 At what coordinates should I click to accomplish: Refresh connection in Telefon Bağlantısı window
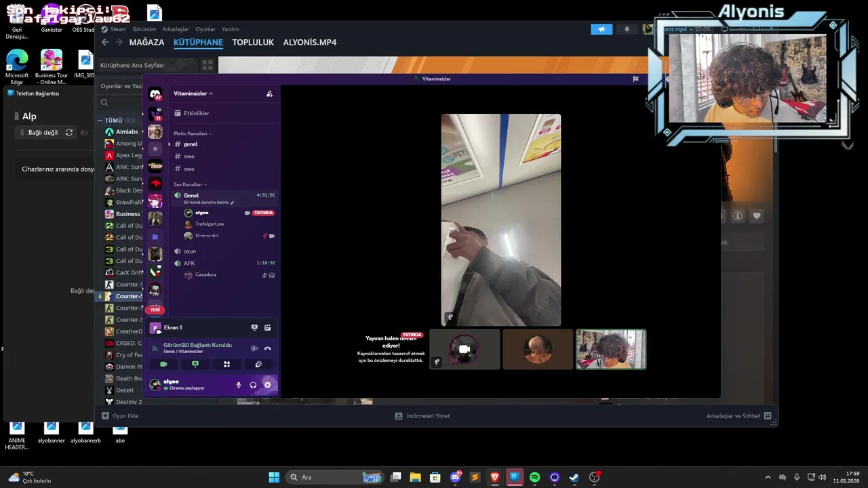pos(68,133)
